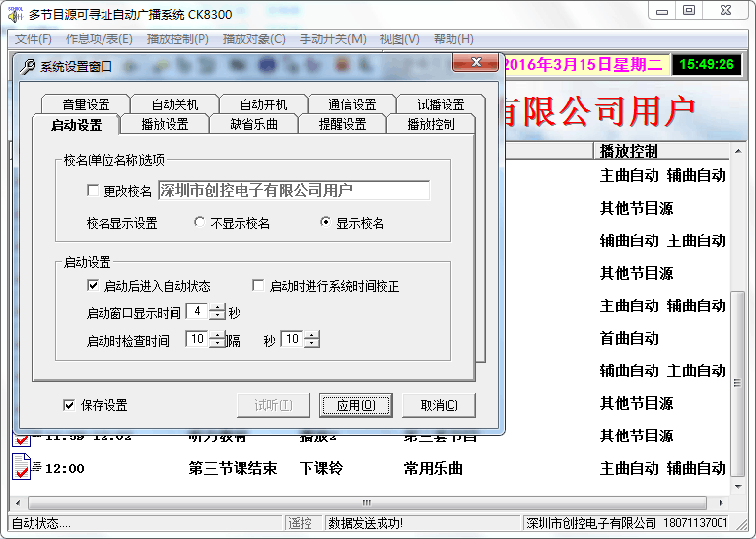The image size is (756, 539).
Task: Click the 数据发送成功! status message
Action: pos(366,523)
